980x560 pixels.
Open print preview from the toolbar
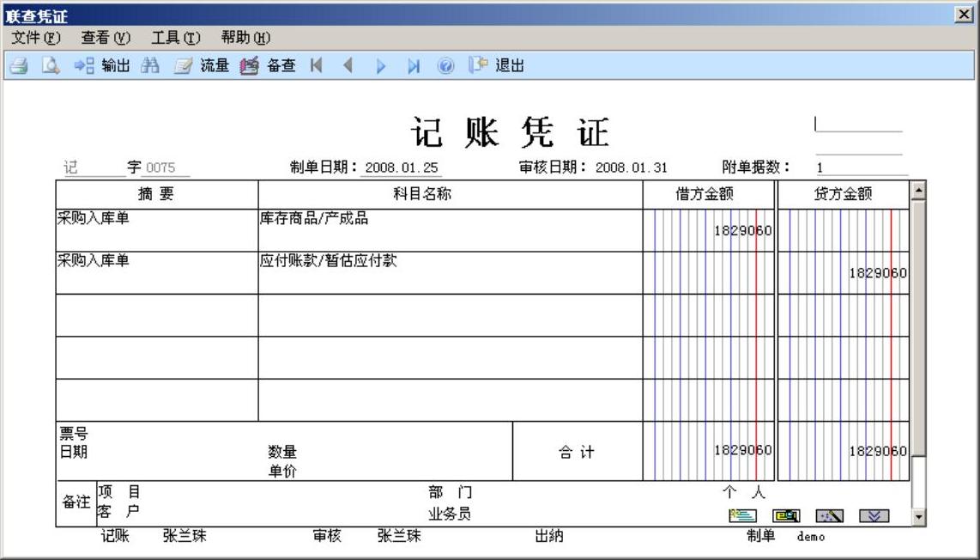point(51,65)
